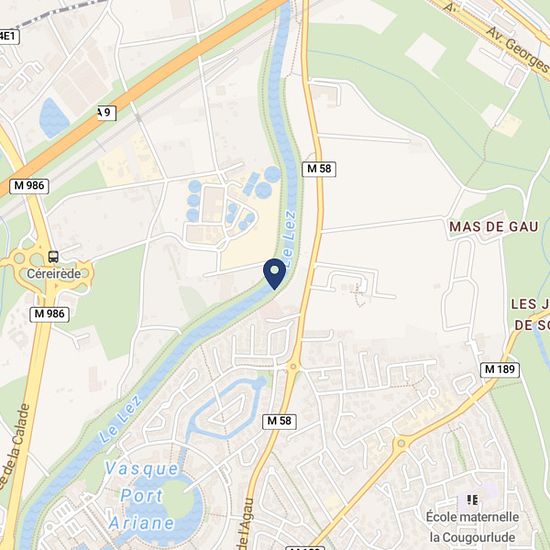Click the M 58 road shield near the pin
Screen dimensions: 550x550
coord(319,169)
